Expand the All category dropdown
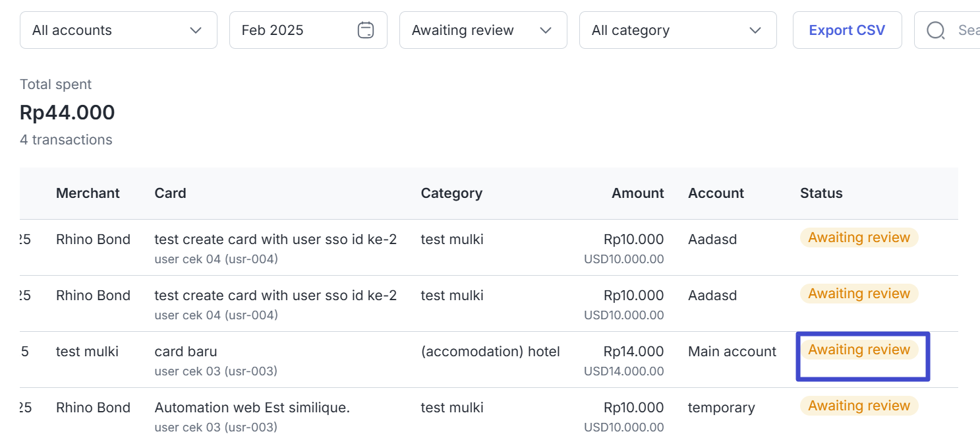The height and width of the screenshot is (442, 980). pos(677,30)
